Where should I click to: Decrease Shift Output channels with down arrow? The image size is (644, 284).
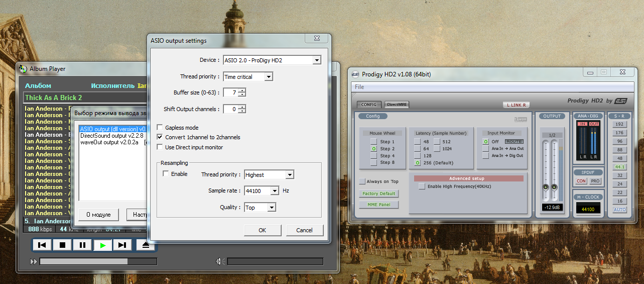[x=242, y=111]
